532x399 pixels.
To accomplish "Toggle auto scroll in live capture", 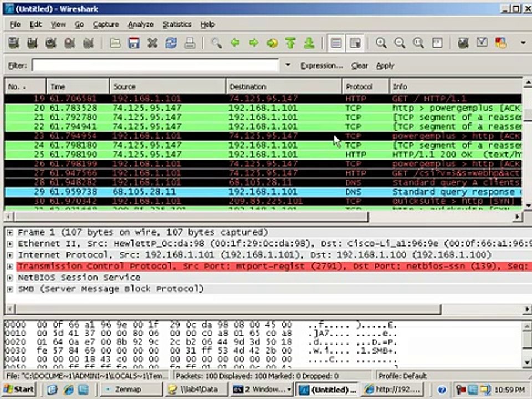I will [x=355, y=43].
